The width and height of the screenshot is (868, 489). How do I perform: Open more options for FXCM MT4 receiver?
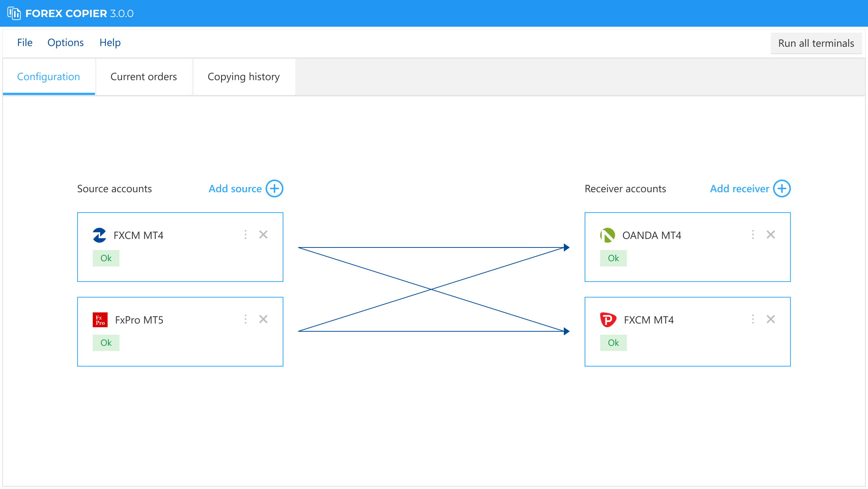click(753, 319)
